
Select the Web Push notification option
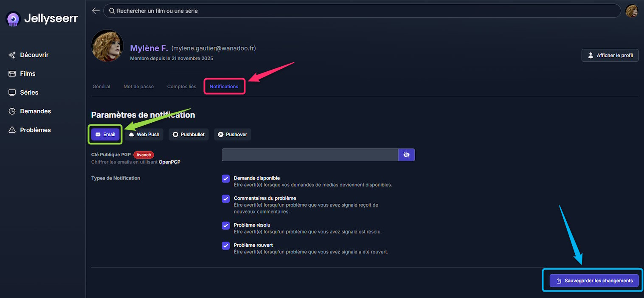[144, 135]
